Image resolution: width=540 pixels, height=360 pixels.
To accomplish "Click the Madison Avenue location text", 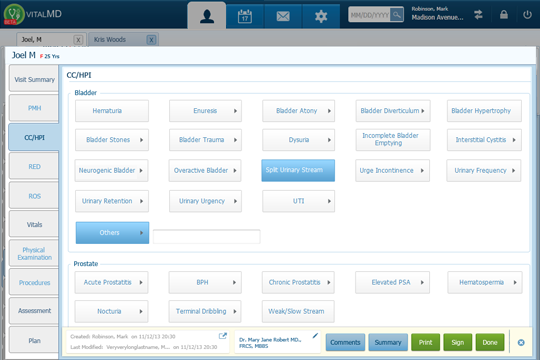I will [x=437, y=17].
